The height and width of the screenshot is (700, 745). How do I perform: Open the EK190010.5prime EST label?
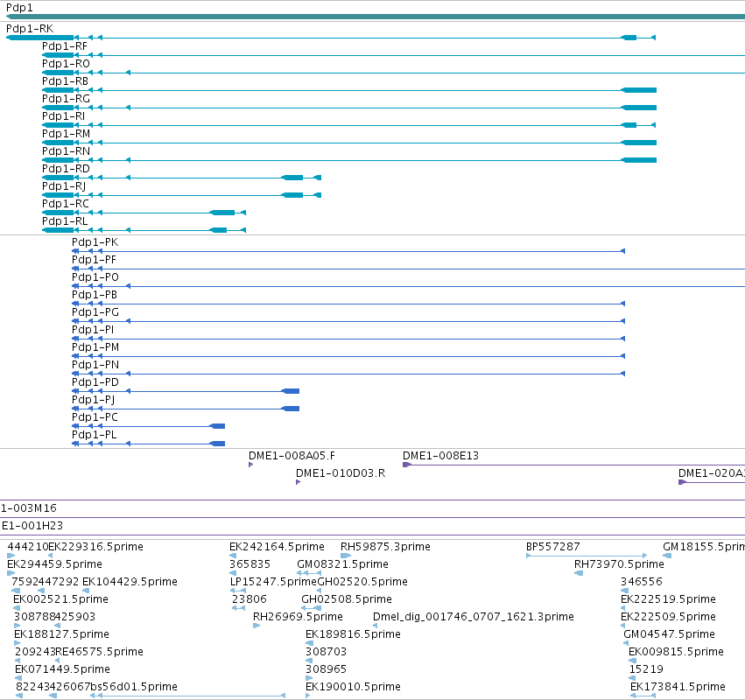click(x=353, y=687)
